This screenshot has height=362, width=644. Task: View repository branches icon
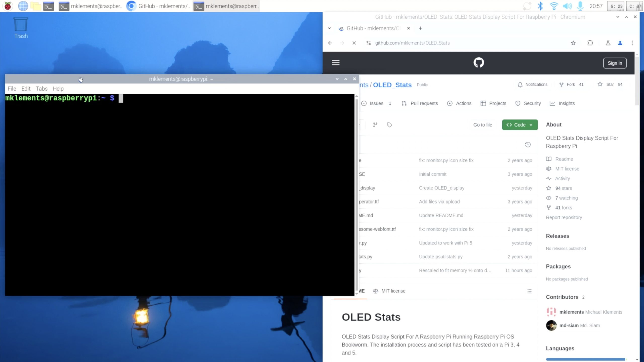375,125
